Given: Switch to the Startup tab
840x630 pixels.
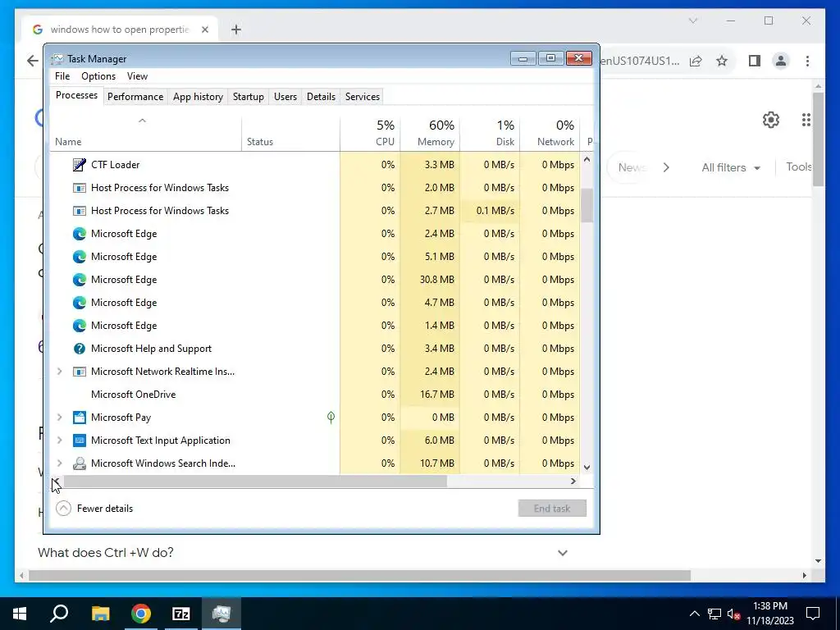Looking at the screenshot, I should (x=248, y=97).
